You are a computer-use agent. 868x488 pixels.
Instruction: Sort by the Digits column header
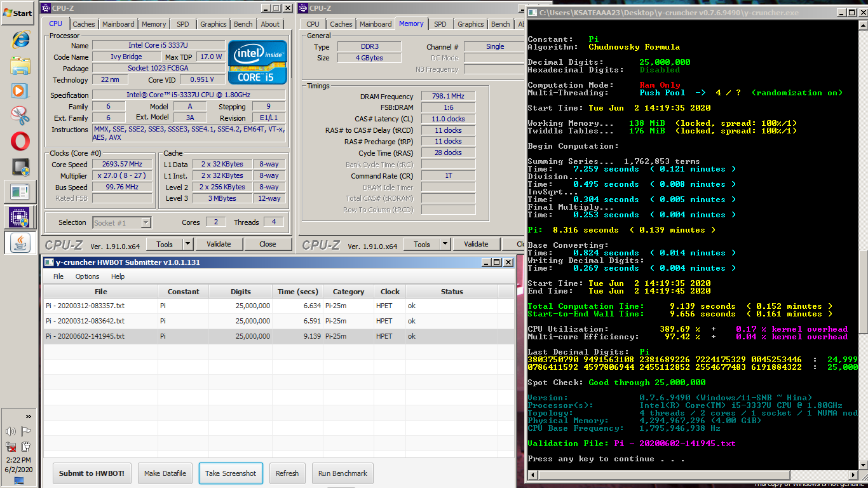tap(241, 292)
